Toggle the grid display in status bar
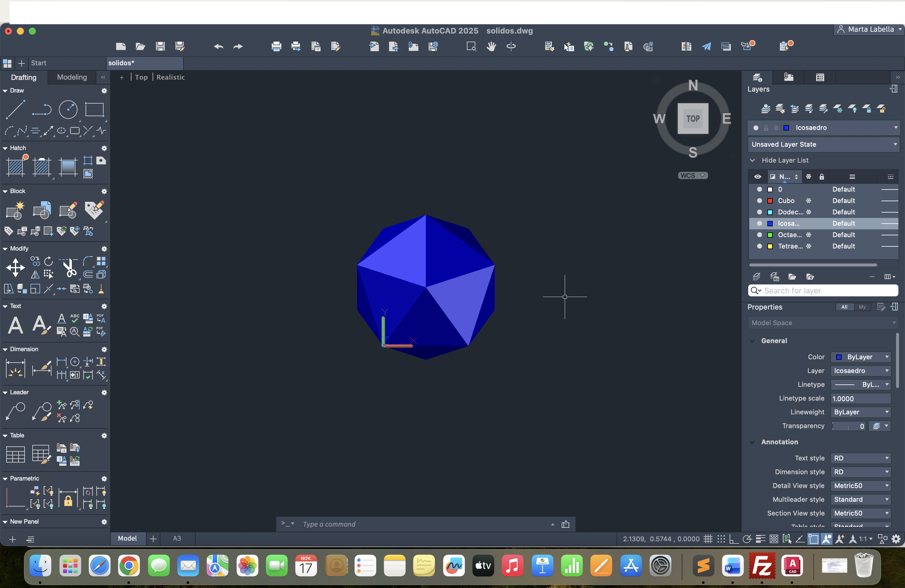 tap(708, 539)
